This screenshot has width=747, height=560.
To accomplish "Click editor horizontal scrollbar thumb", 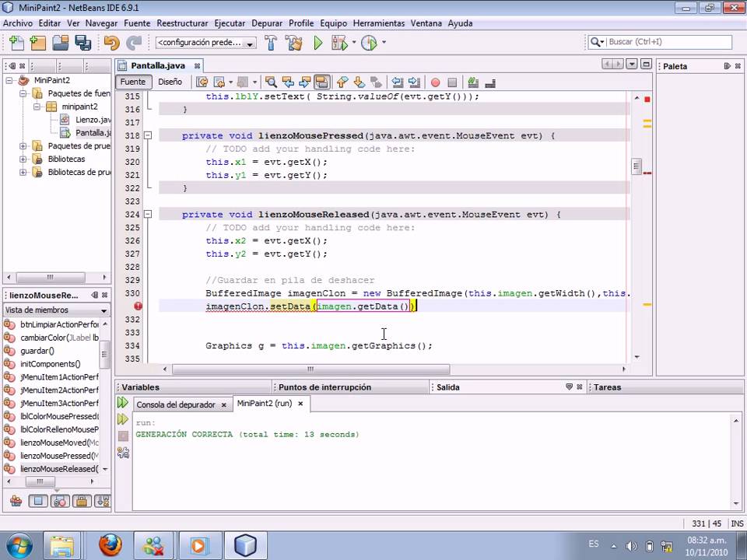I will pos(310,369).
